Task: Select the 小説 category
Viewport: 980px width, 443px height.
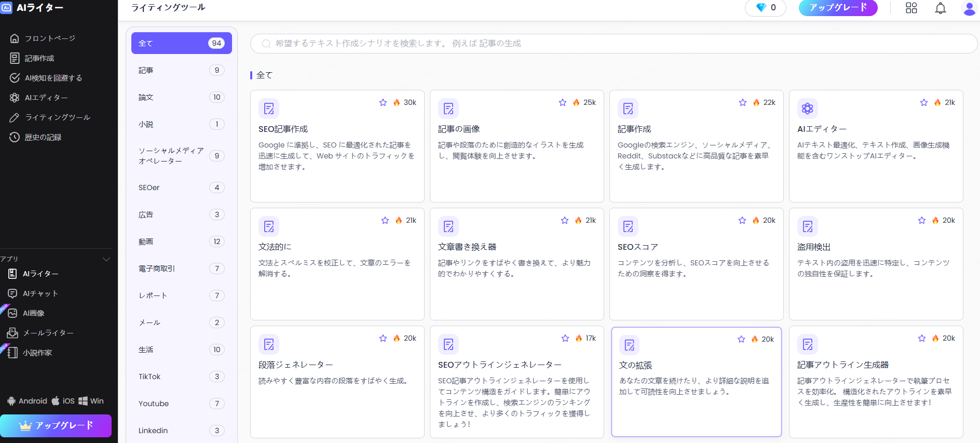Action: pyautogui.click(x=182, y=124)
